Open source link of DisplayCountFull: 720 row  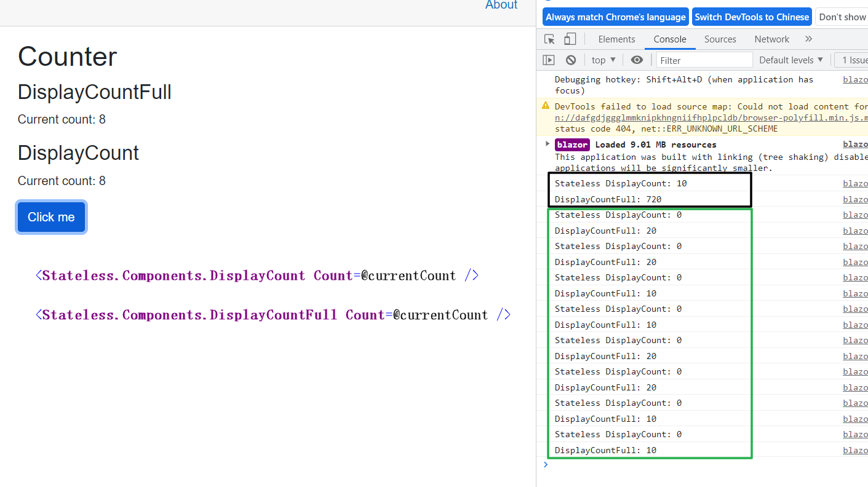(855, 199)
